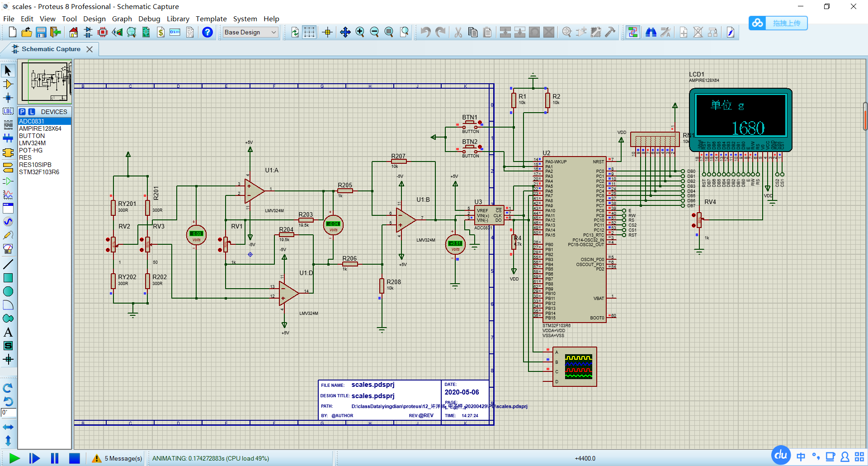Select the Generator mode tool

click(x=8, y=222)
